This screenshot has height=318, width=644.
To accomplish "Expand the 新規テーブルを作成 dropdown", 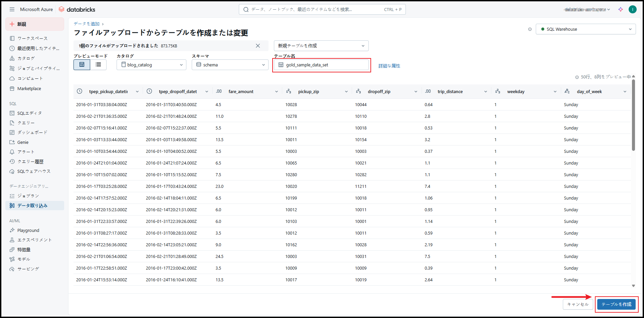I will click(x=321, y=46).
